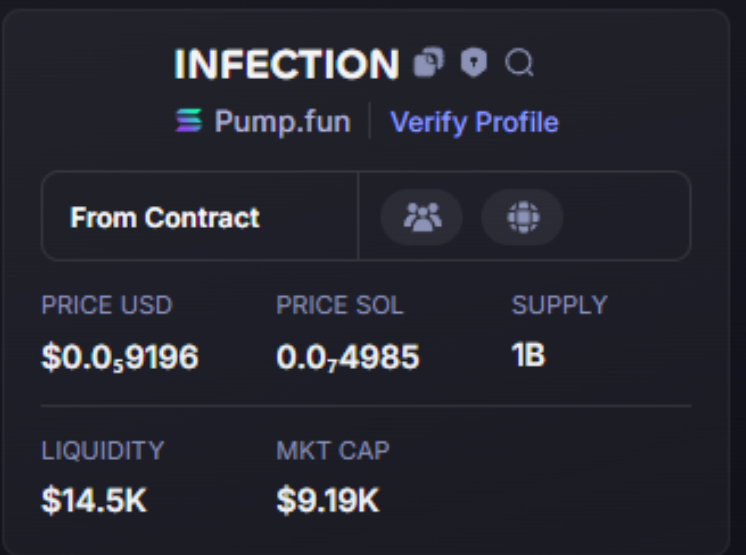The width and height of the screenshot is (746, 555).
Task: Click the $9.19K market cap value
Action: [328, 500]
